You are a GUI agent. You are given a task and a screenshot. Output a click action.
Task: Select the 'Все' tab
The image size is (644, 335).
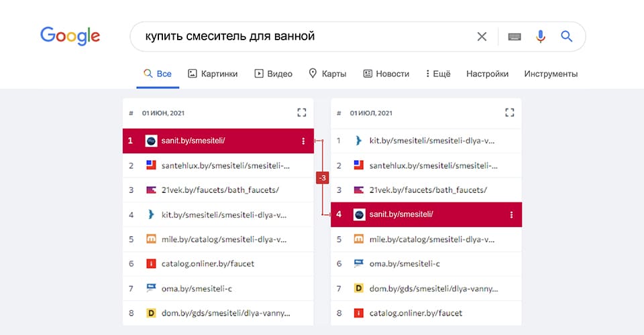coord(158,74)
